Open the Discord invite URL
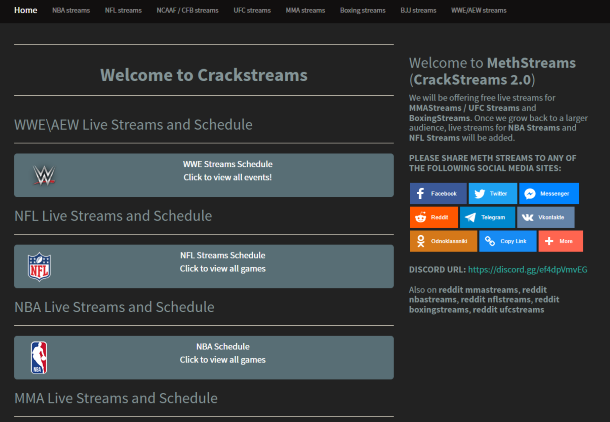The width and height of the screenshot is (610, 422). (x=528, y=270)
